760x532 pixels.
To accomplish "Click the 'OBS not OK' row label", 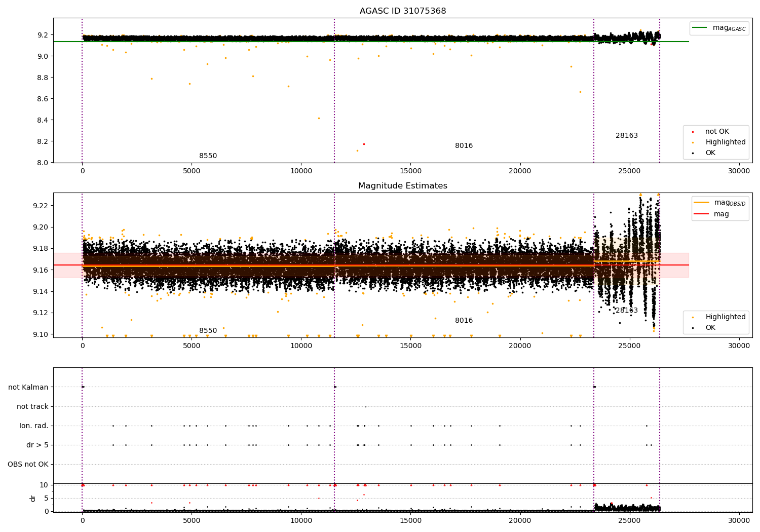I will pyautogui.click(x=28, y=465).
